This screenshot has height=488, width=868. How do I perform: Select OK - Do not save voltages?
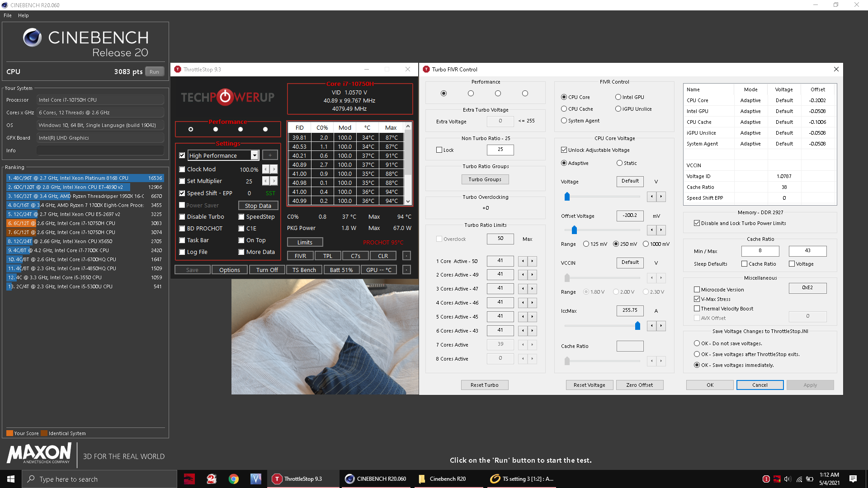[697, 343]
